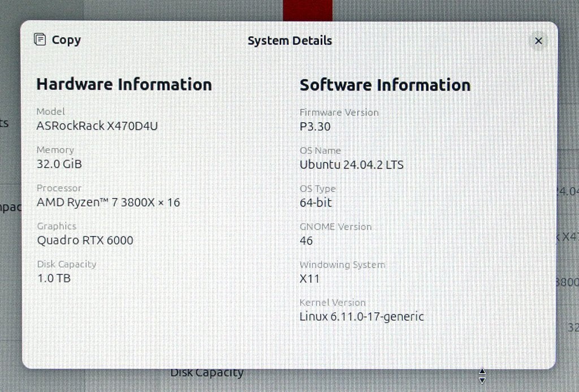Select the disk capacity value 1.0 TB
The width and height of the screenshot is (579, 392).
pyautogui.click(x=54, y=278)
